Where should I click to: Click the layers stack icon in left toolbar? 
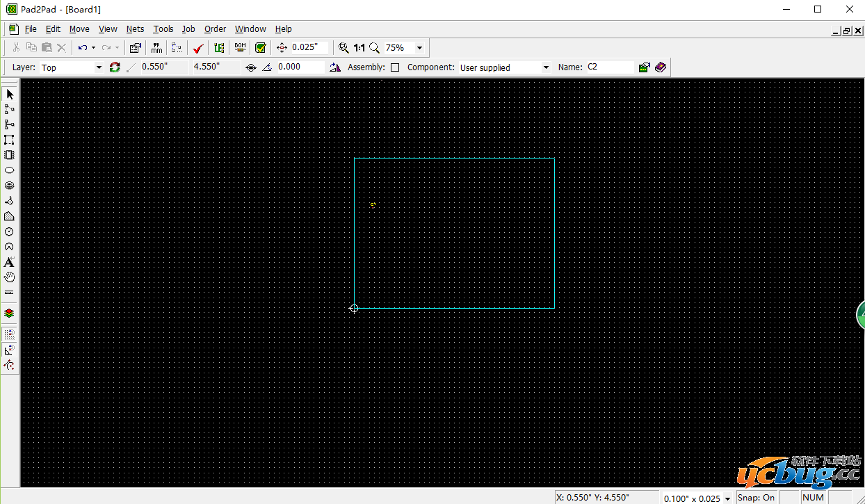point(10,314)
